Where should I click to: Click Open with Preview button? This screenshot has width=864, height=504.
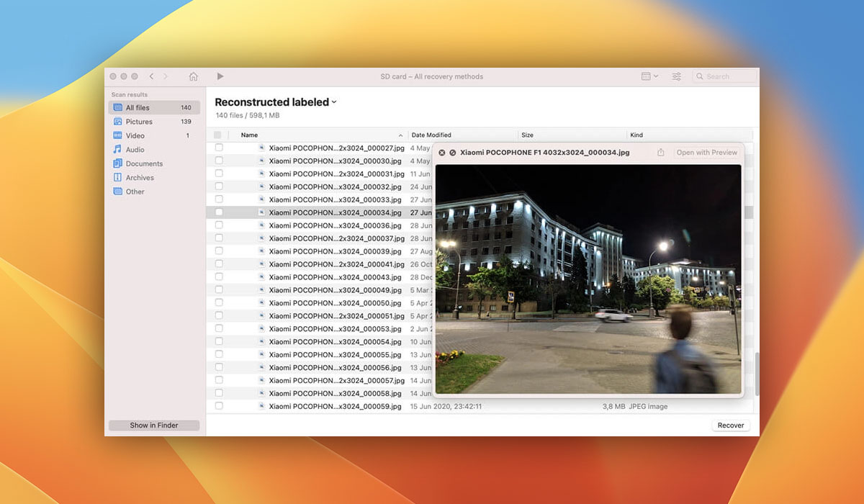pyautogui.click(x=706, y=153)
